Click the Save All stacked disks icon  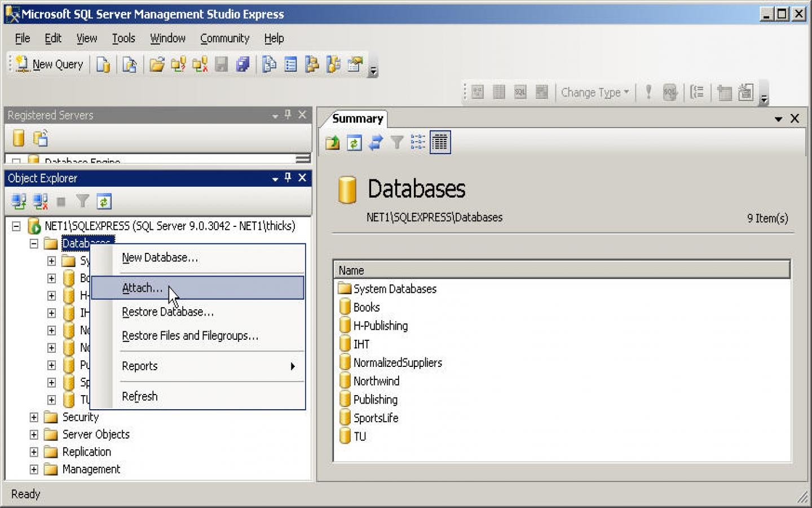tap(243, 64)
